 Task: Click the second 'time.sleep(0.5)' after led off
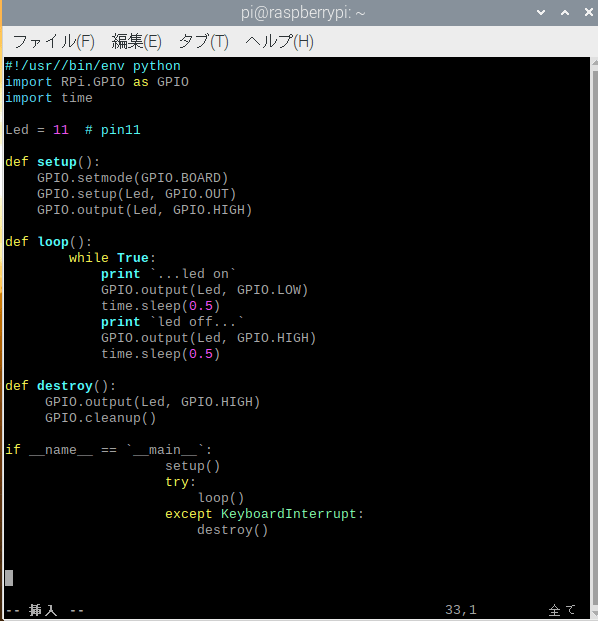(x=160, y=354)
